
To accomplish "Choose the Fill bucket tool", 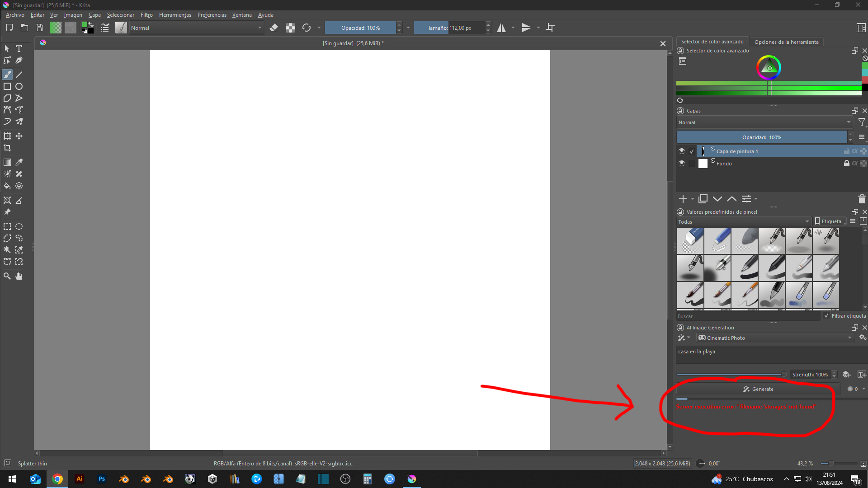I will (x=7, y=186).
